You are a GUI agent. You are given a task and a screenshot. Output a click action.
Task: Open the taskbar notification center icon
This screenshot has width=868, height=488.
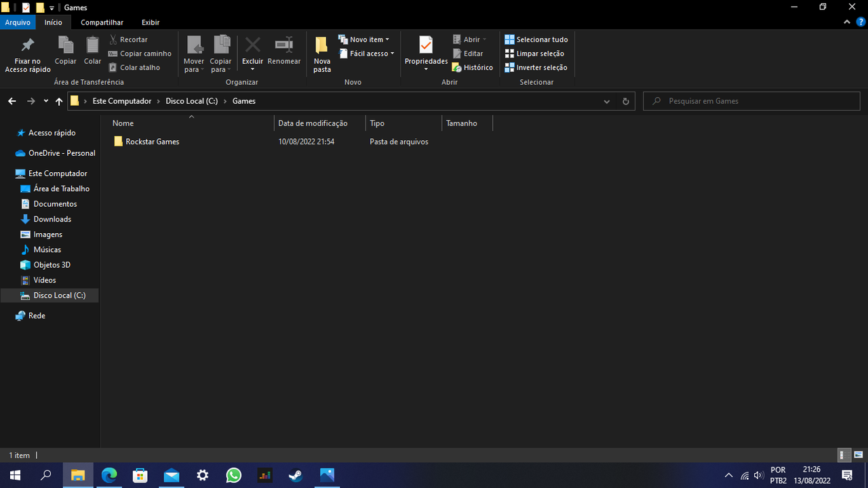tap(847, 475)
